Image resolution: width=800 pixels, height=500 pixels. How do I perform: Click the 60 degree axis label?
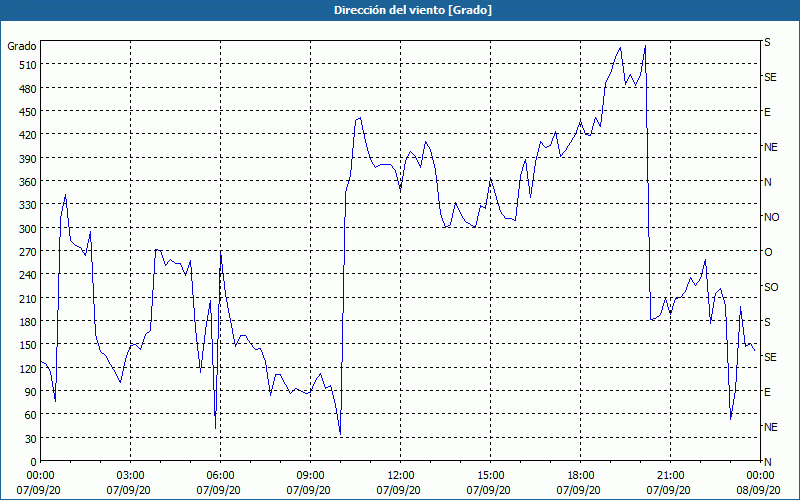click(31, 415)
